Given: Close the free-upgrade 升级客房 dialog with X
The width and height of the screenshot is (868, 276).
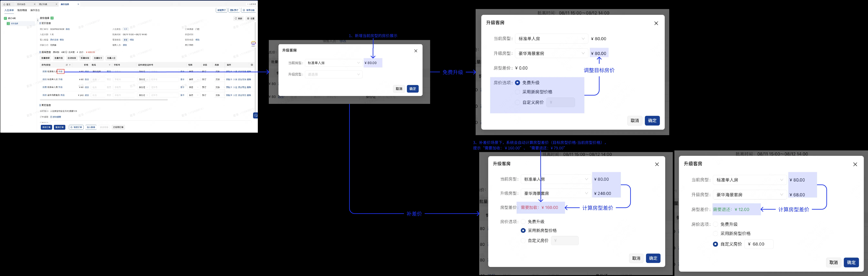Looking at the screenshot, I should pyautogui.click(x=656, y=23).
